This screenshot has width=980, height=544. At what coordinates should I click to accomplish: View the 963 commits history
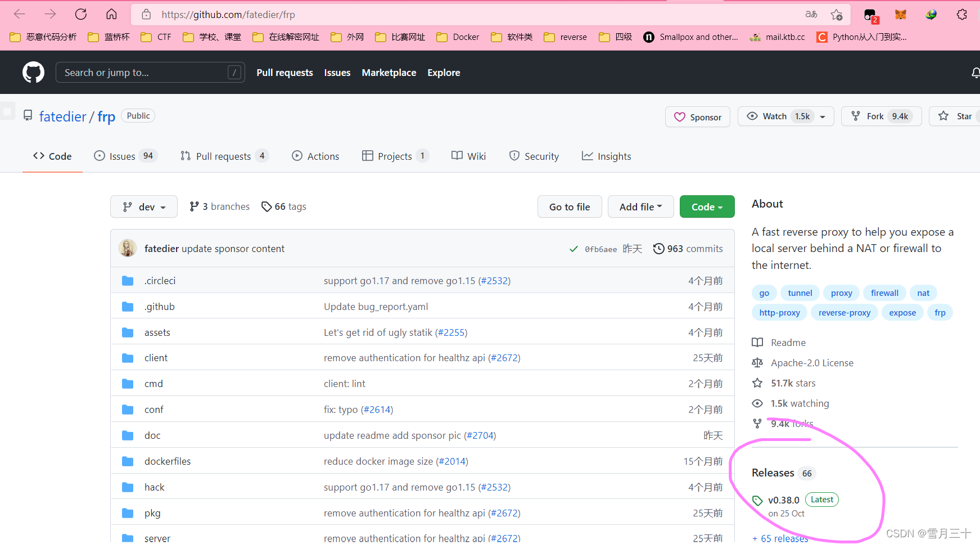click(688, 249)
